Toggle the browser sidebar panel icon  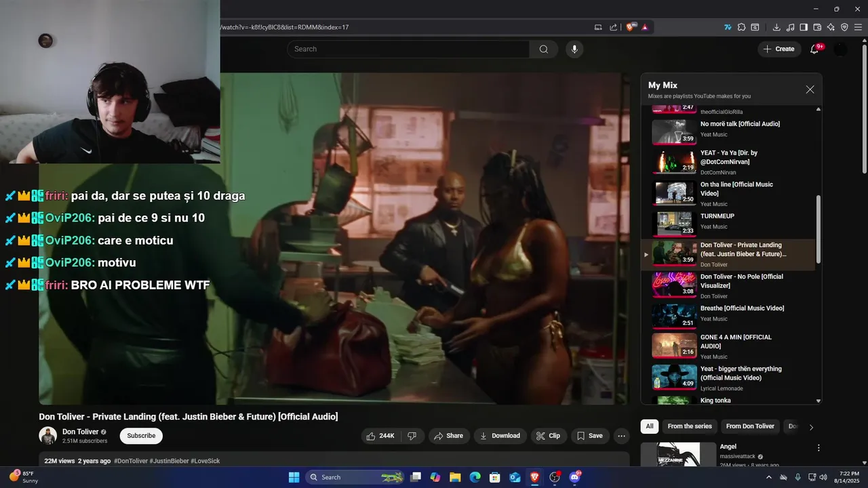[x=804, y=27]
